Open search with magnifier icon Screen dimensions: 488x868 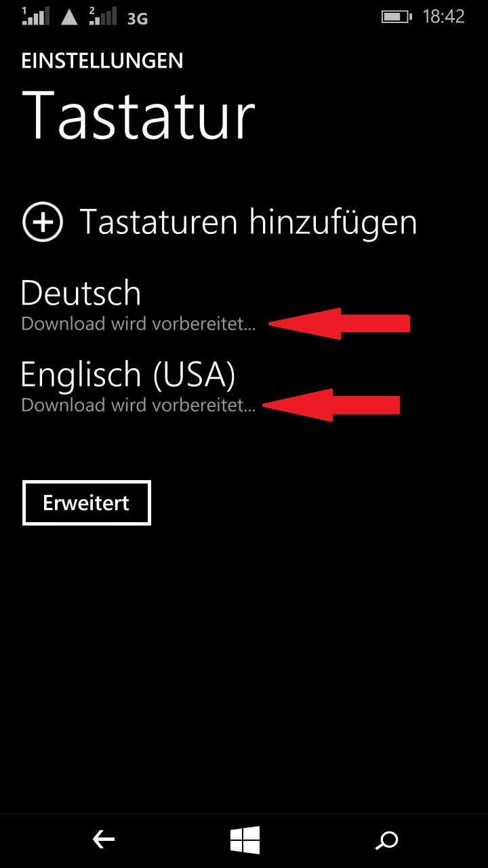point(386,841)
